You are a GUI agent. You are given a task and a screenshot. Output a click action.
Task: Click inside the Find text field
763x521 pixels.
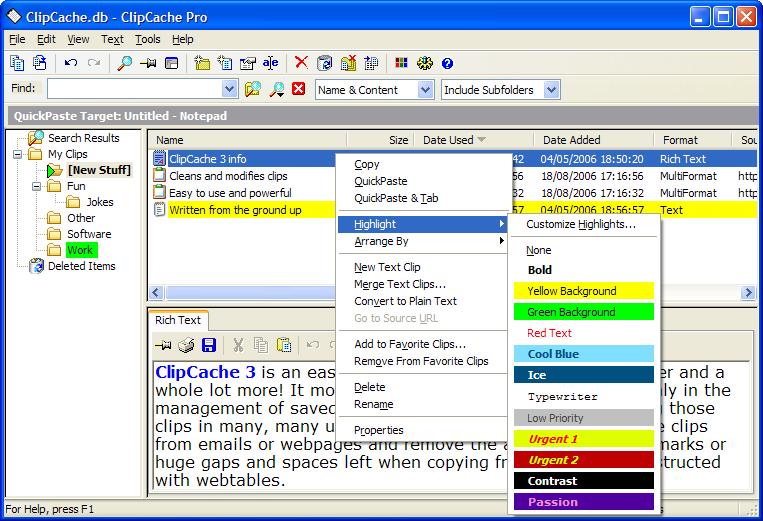(130, 90)
